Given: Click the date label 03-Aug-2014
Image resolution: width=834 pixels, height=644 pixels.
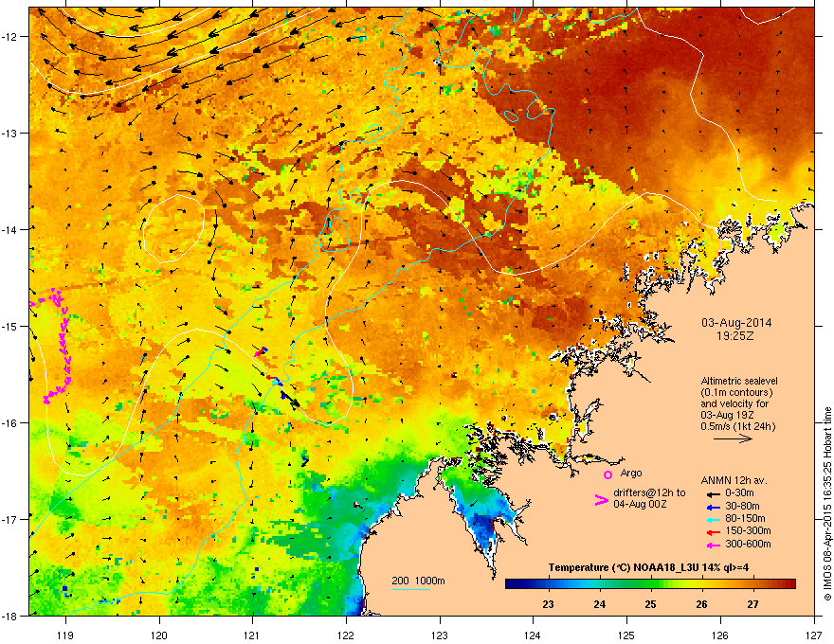Looking at the screenshot, I should click(736, 323).
